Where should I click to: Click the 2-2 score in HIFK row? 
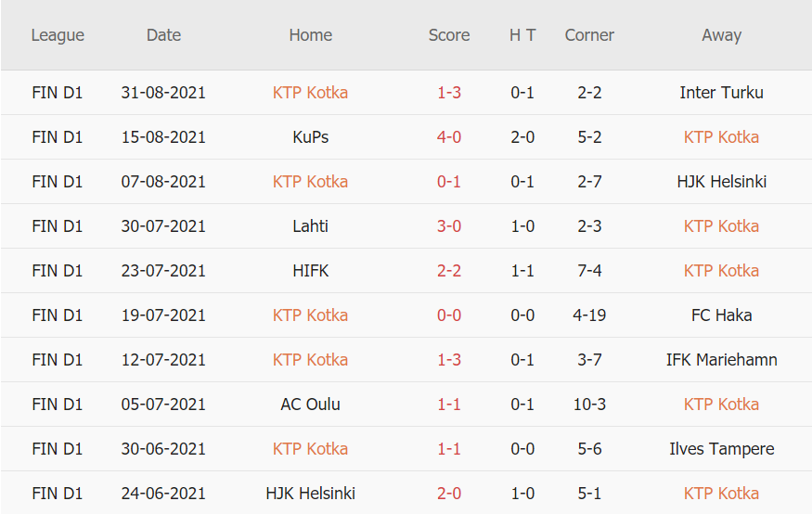(x=449, y=271)
